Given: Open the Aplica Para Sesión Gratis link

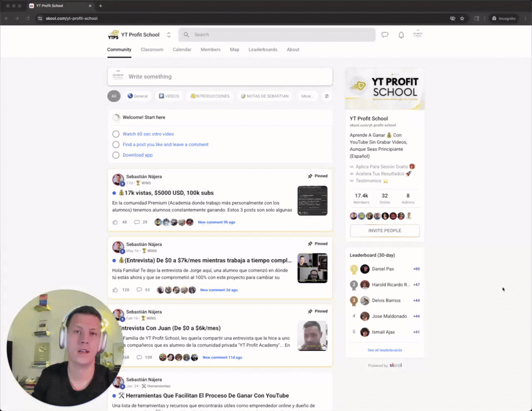Looking at the screenshot, I should (382, 167).
